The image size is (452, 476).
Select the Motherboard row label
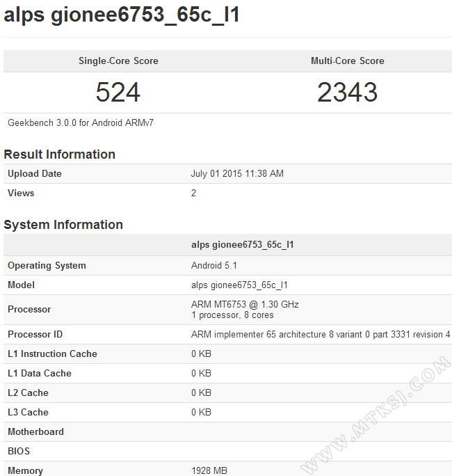(x=35, y=431)
